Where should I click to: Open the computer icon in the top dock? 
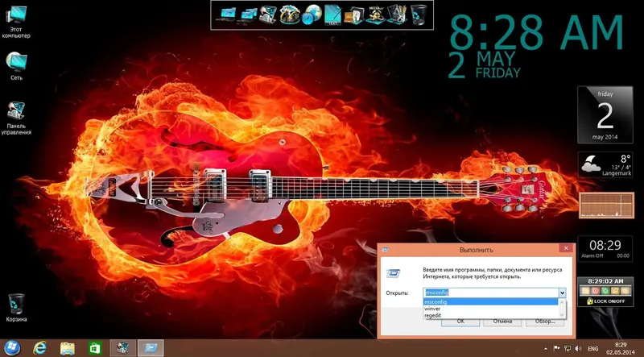225,15
